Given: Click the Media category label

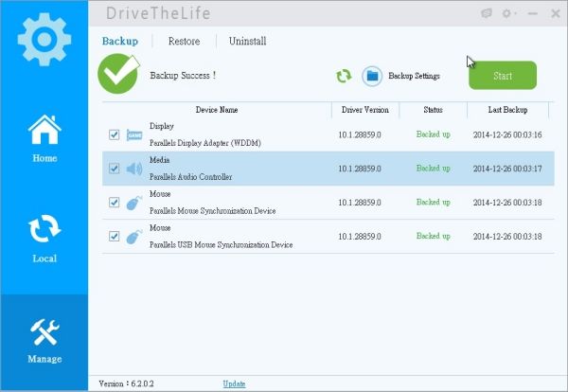Looking at the screenshot, I should click(159, 160).
